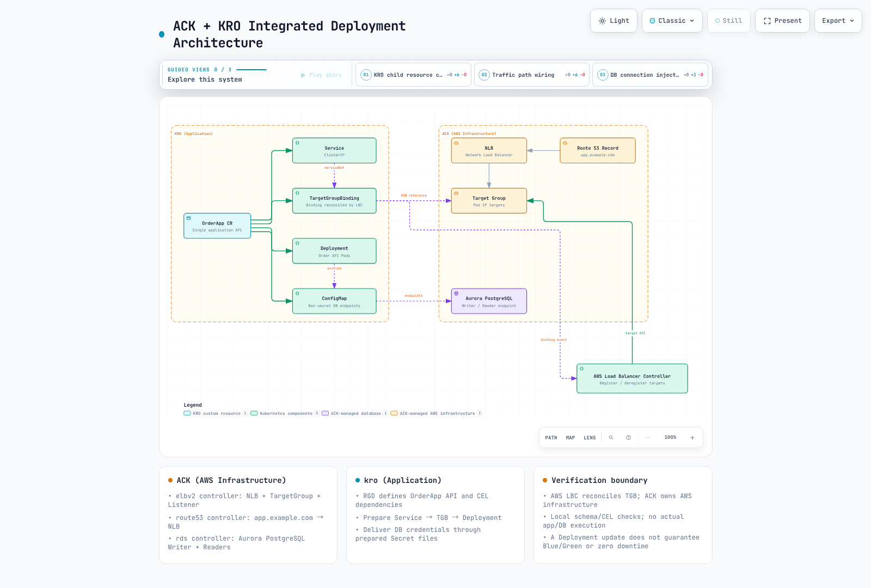Click the Classic theme square icon
This screenshot has height=588, width=871.
652,21
